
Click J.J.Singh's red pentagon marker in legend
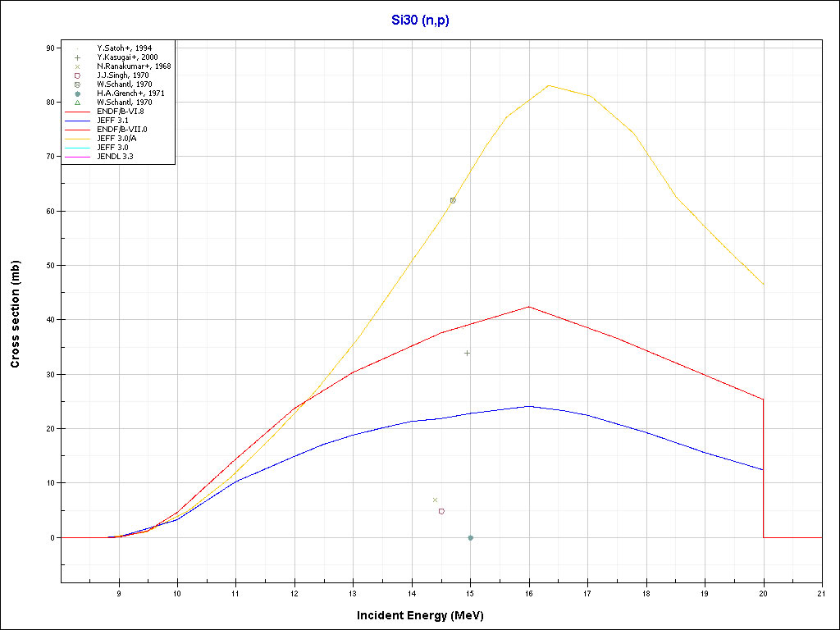pyautogui.click(x=77, y=75)
